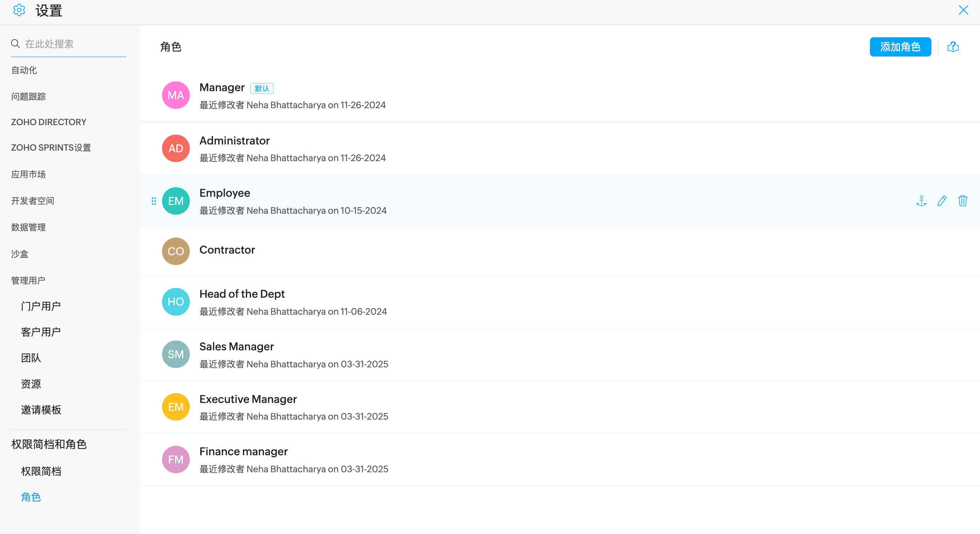
Task: Expand the 自动化 sidebar section
Action: [x=24, y=70]
